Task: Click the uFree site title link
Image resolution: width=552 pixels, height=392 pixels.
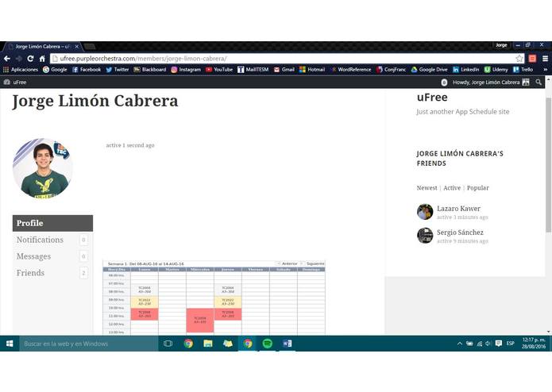Action: coord(432,98)
